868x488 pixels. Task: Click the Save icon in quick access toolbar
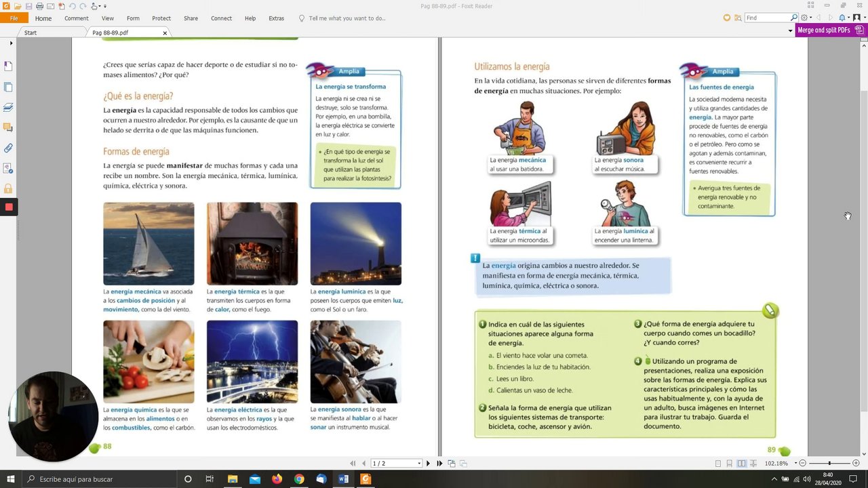point(28,6)
